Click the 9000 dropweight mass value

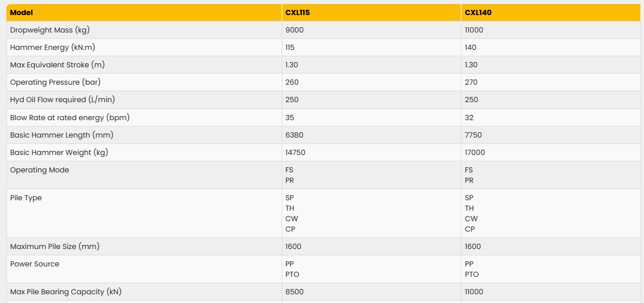(x=294, y=30)
